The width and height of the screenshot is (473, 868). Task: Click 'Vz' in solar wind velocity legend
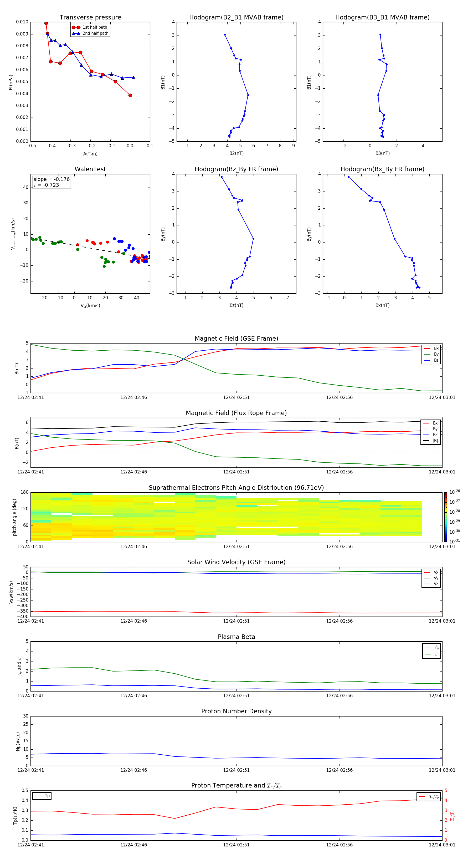point(431,584)
